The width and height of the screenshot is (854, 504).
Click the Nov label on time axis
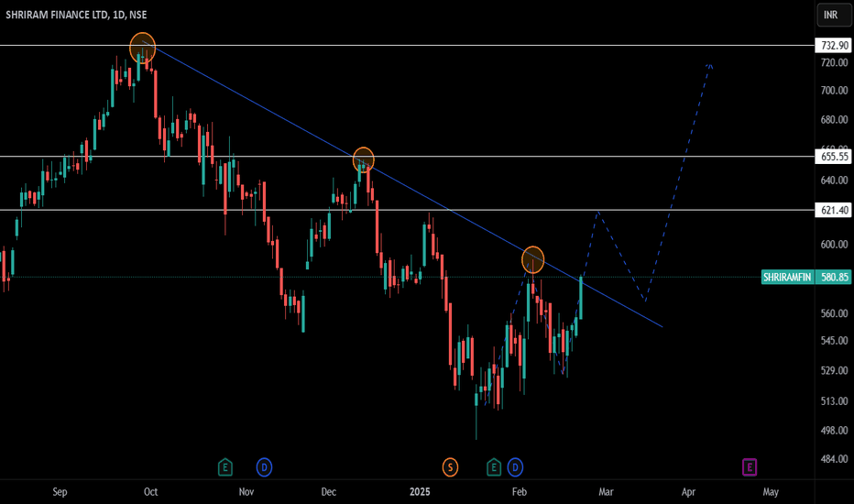pos(246,492)
